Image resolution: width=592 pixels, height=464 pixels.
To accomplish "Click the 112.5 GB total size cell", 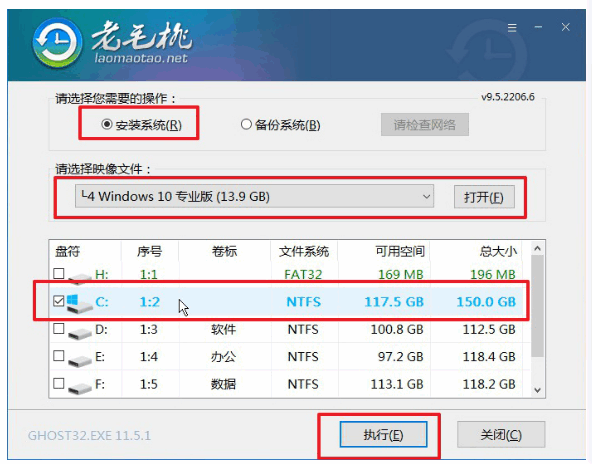I will pos(489,330).
